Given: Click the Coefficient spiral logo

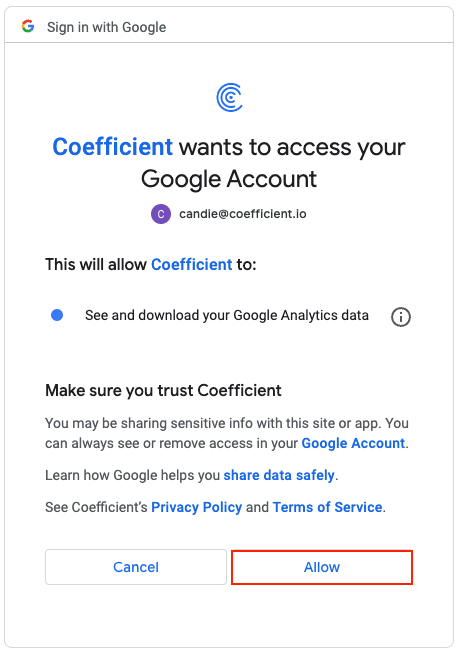Looking at the screenshot, I should pyautogui.click(x=229, y=97).
